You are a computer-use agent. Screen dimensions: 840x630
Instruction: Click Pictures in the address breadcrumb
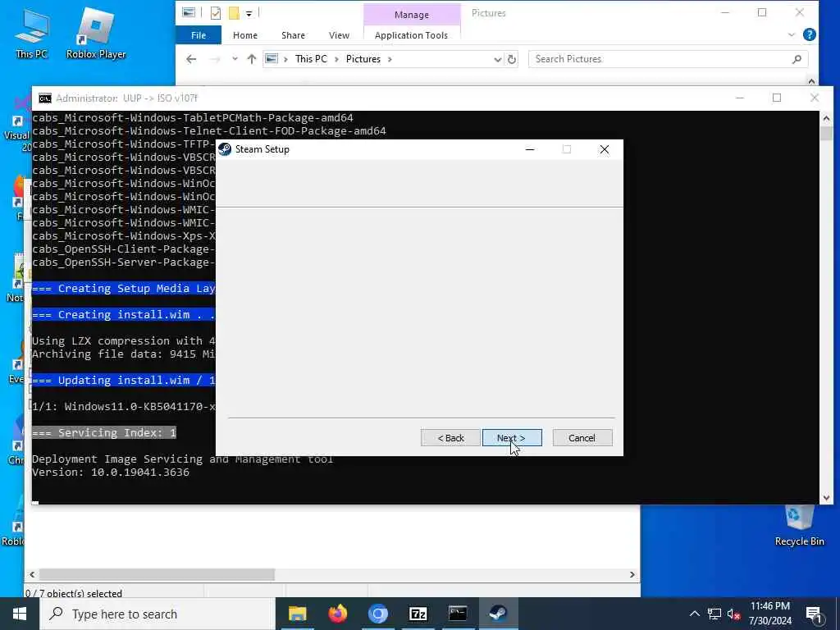[363, 59]
